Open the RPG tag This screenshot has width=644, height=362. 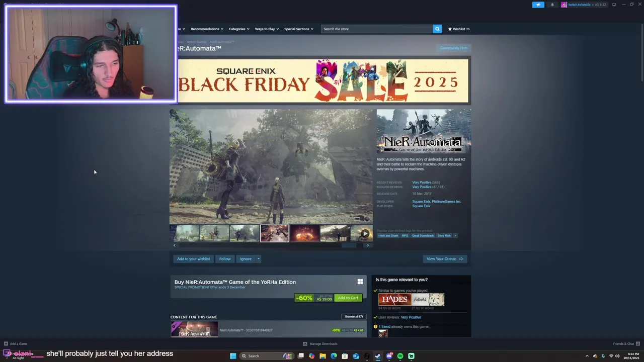tap(405, 235)
